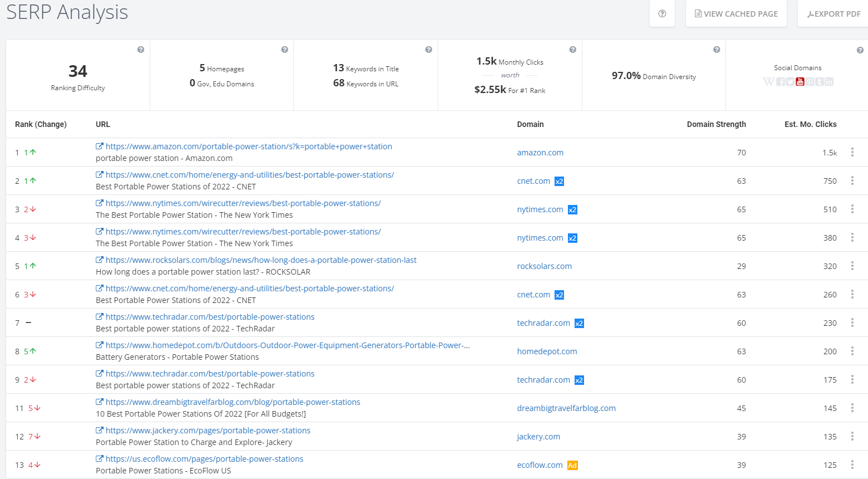Screen dimensions: 868x479
Task: Open help tooltip for Ranking Difficulty
Action: [x=141, y=50]
